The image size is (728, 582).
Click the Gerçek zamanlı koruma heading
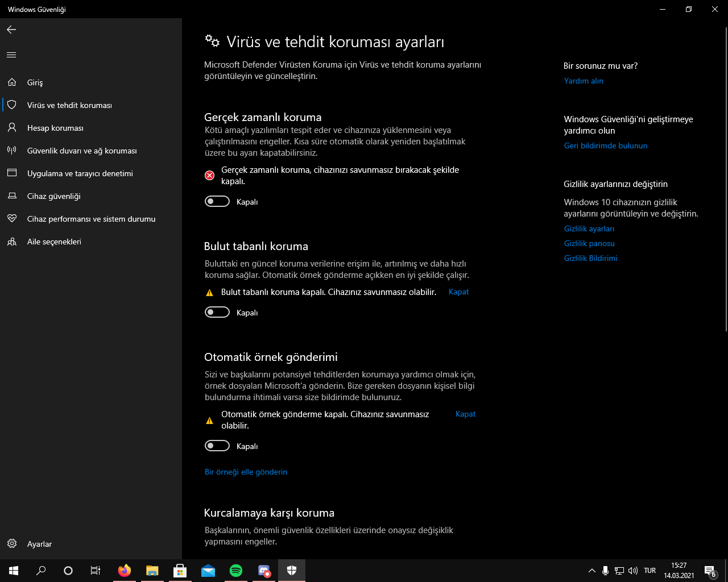click(x=263, y=117)
